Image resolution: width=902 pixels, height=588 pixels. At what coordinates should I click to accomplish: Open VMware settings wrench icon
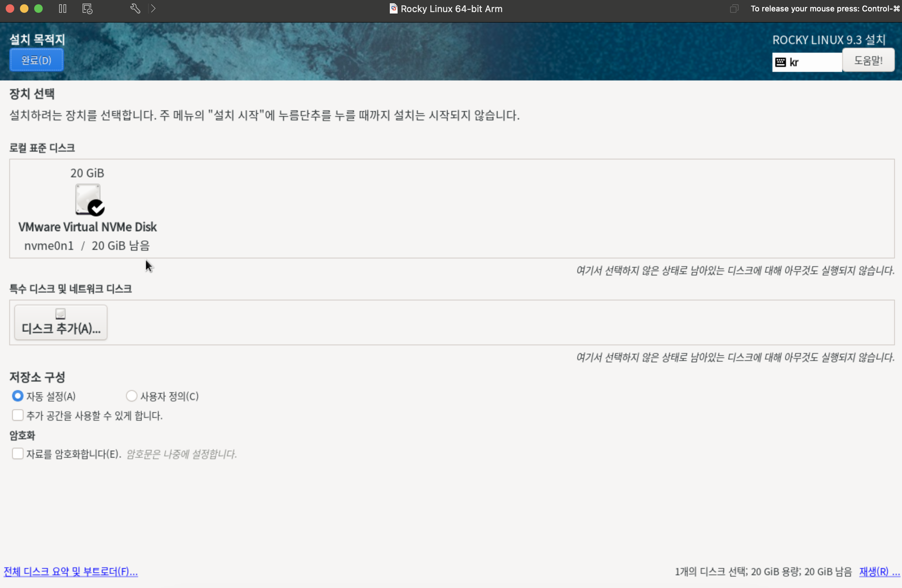135,9
